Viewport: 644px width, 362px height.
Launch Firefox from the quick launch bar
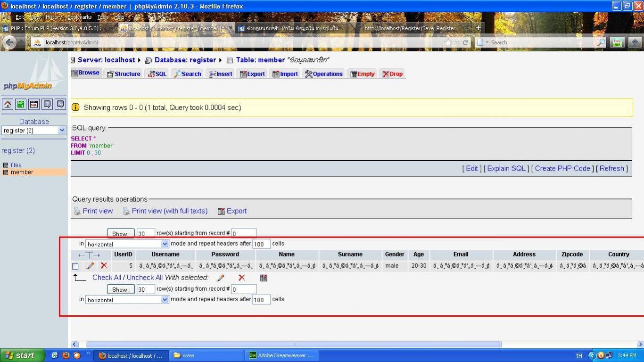[66, 355]
